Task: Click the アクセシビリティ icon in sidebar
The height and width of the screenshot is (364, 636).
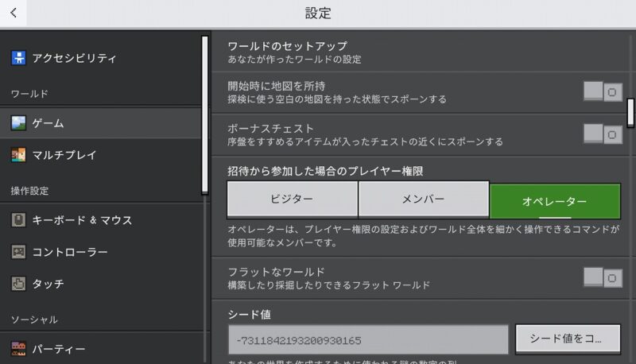Action: (x=18, y=58)
